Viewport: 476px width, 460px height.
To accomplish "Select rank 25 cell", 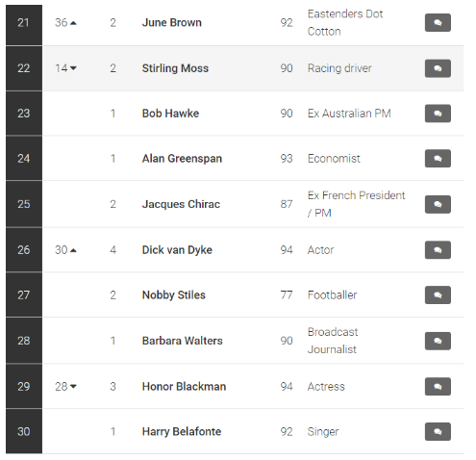I will 24,204.
